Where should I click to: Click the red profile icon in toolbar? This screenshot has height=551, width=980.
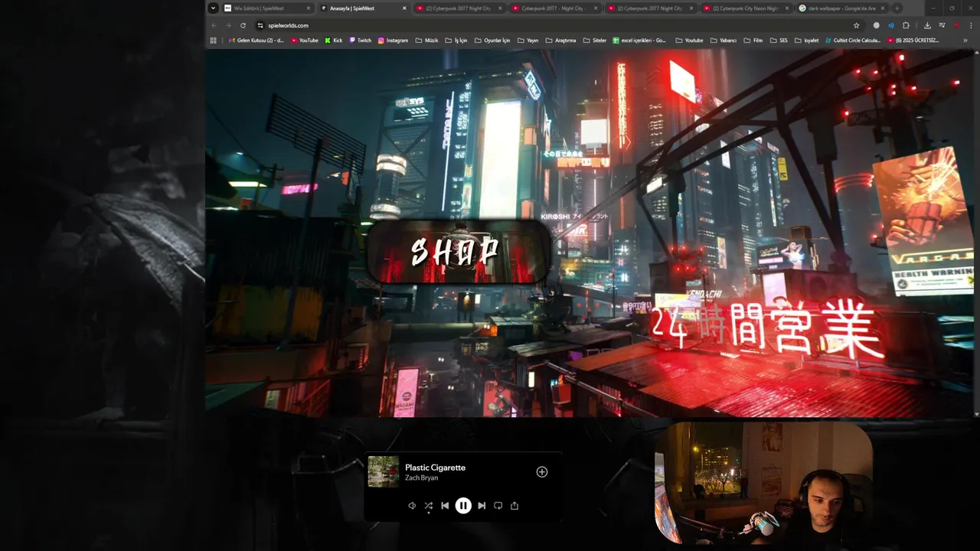pos(956,25)
